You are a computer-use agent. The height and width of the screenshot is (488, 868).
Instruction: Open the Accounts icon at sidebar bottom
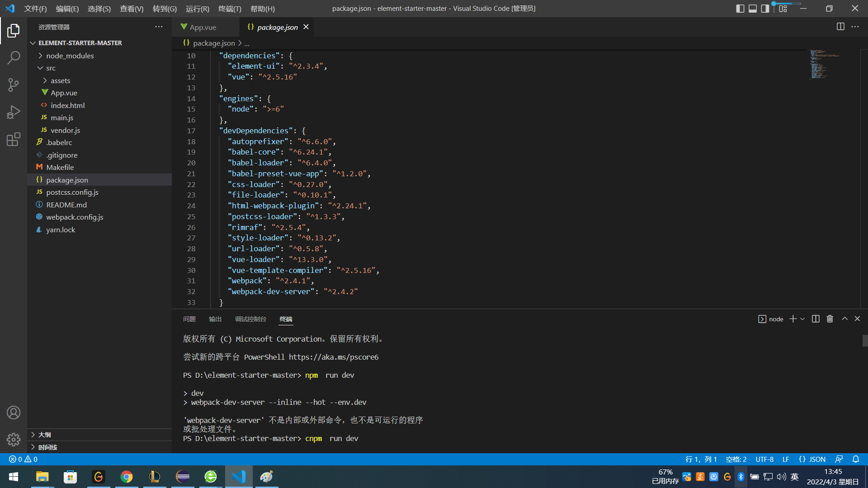[x=14, y=412]
